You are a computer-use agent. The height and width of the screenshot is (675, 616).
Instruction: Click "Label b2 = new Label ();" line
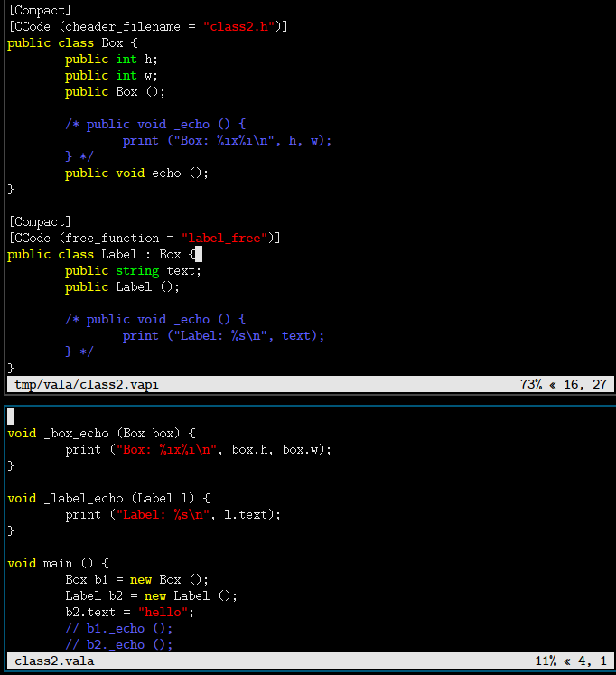click(151, 596)
